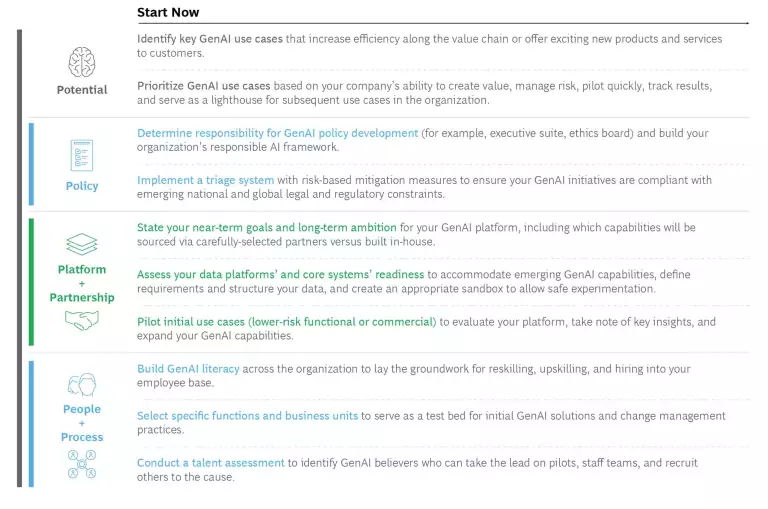Viewport: 768px width, 509px height.
Task: Click the handshake Partnership icon
Action: [x=82, y=320]
